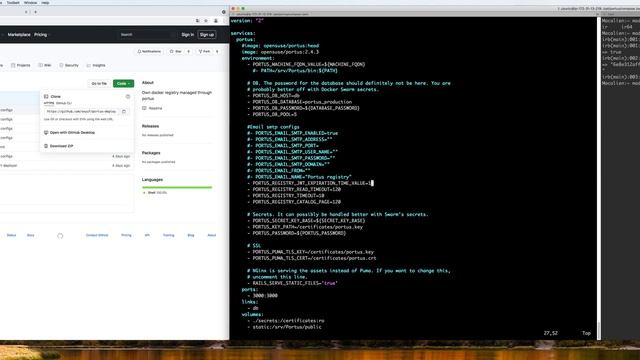Open the Help menu in macOS menu bar
The height and width of the screenshot is (360, 640).
point(45,2)
